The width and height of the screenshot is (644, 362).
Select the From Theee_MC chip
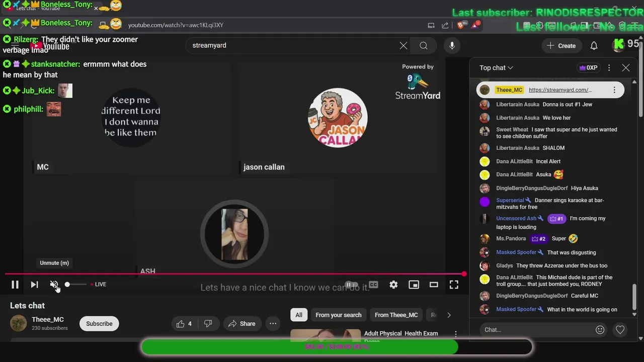[396, 315]
